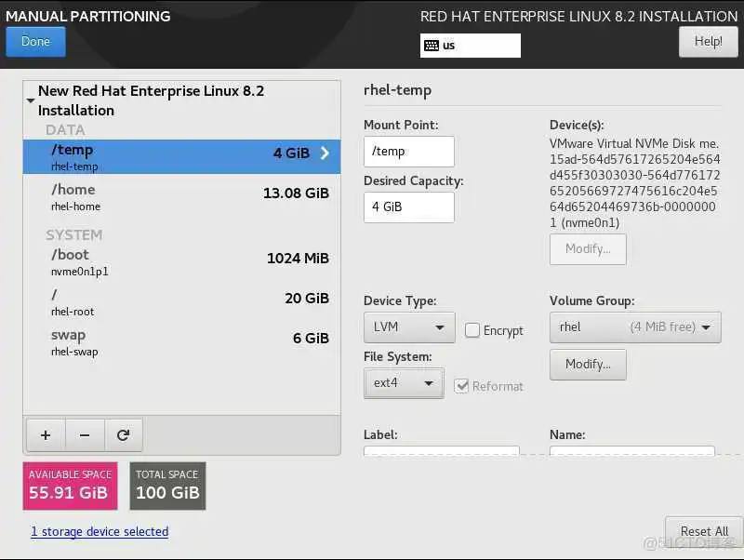The image size is (744, 560).
Task: Remove selected mount point with minus icon
Action: (x=85, y=435)
